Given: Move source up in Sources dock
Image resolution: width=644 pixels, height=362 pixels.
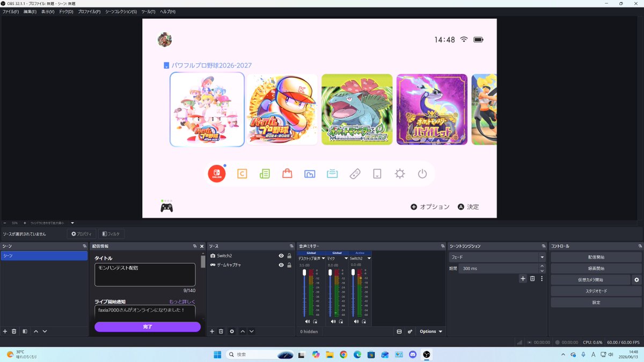Looking at the screenshot, I should pos(243,331).
